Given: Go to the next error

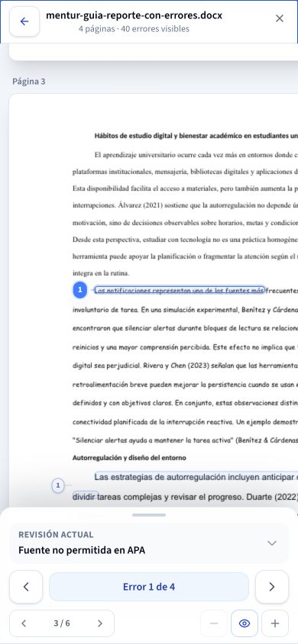Looking at the screenshot, I should click(272, 587).
